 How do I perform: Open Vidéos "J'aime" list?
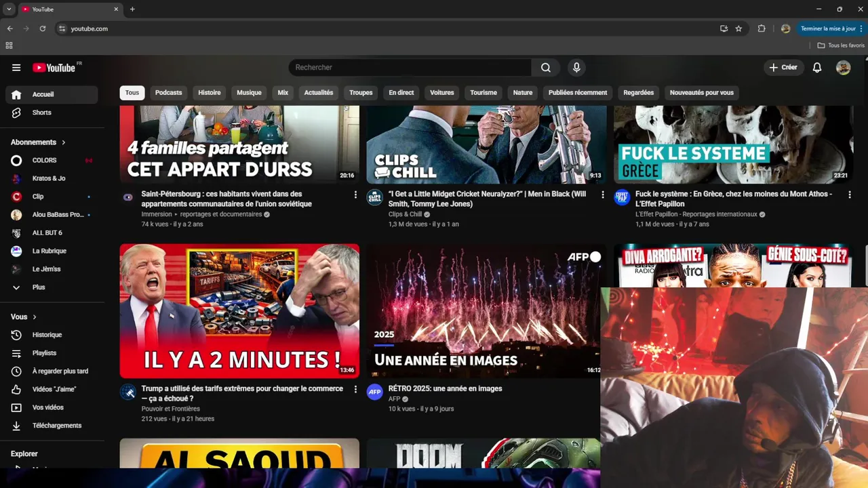pos(52,390)
